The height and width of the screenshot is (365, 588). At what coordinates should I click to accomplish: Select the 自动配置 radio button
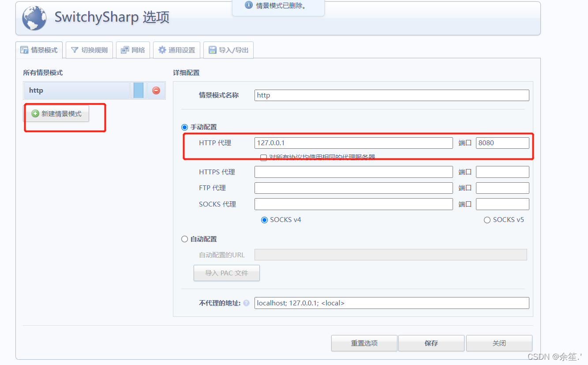coord(185,239)
